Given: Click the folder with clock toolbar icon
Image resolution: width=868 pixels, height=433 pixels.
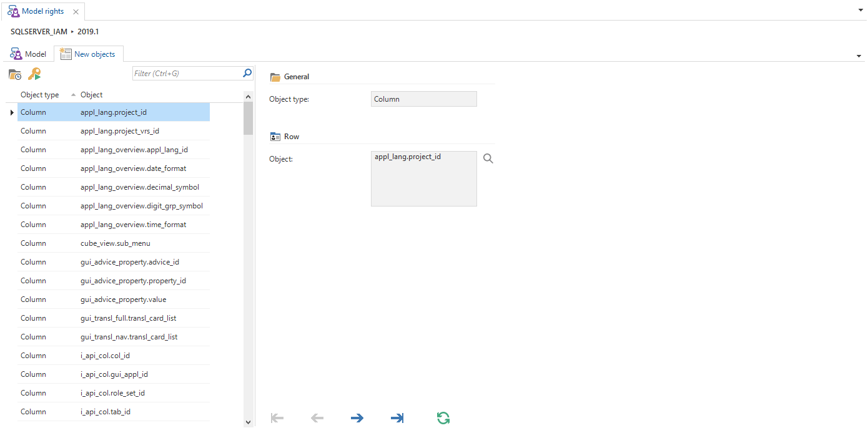Looking at the screenshot, I should [15, 74].
